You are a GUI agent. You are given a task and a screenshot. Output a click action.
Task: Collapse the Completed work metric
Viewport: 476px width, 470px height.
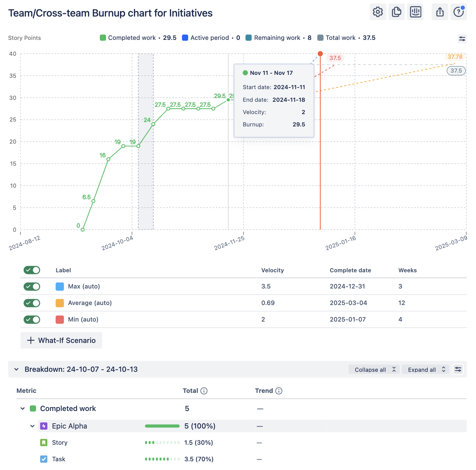(x=22, y=408)
